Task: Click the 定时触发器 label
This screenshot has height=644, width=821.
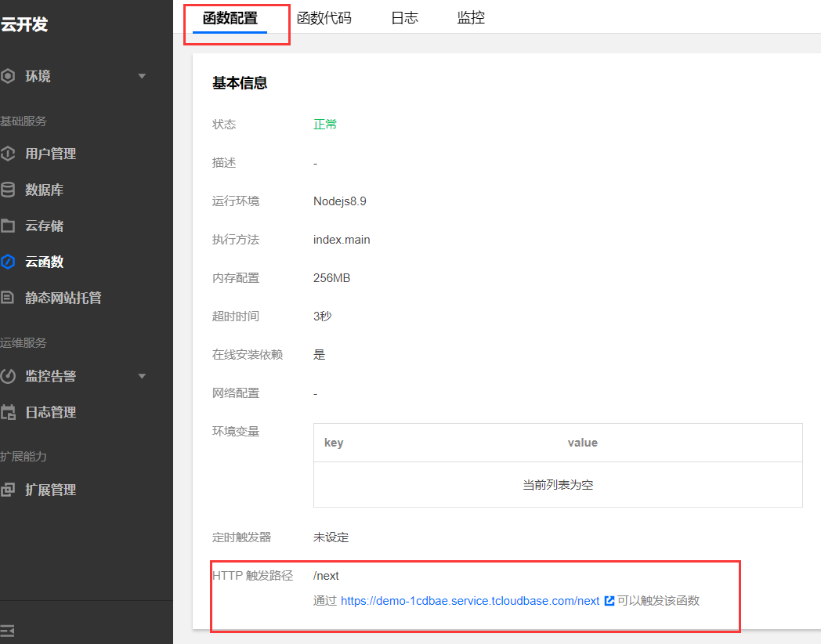Action: [241, 537]
